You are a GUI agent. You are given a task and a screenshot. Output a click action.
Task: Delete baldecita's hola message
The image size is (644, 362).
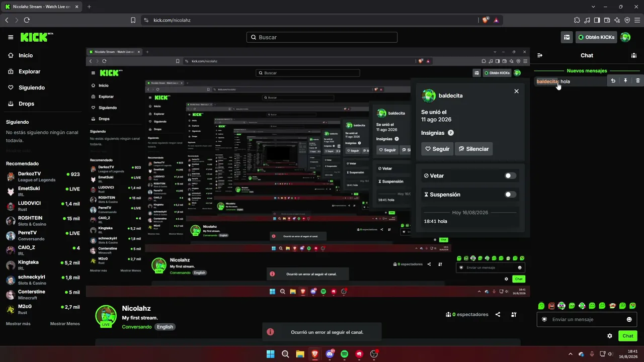[638, 80]
